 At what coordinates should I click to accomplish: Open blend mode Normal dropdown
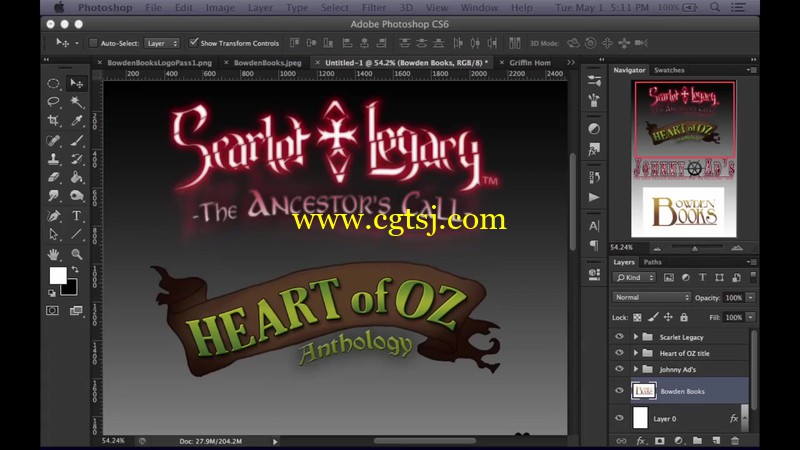652,297
